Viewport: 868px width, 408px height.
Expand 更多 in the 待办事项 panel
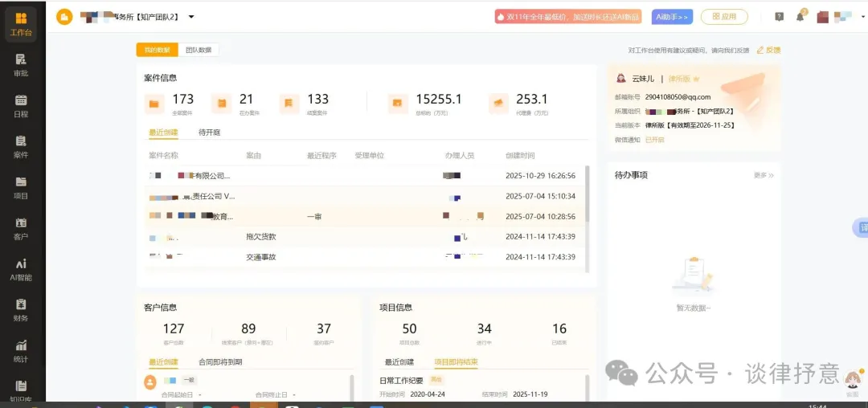point(764,175)
